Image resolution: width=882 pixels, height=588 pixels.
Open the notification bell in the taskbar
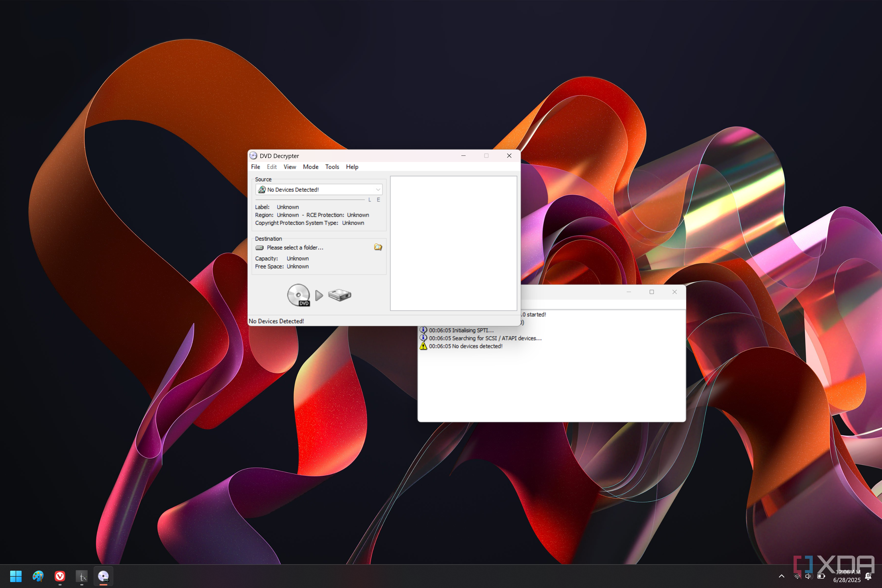tap(868, 576)
